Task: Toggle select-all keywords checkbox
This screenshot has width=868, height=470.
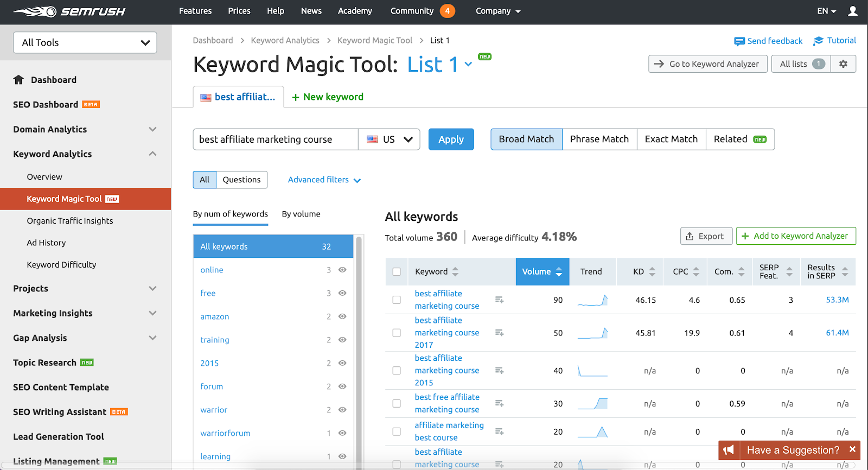Action: tap(397, 271)
